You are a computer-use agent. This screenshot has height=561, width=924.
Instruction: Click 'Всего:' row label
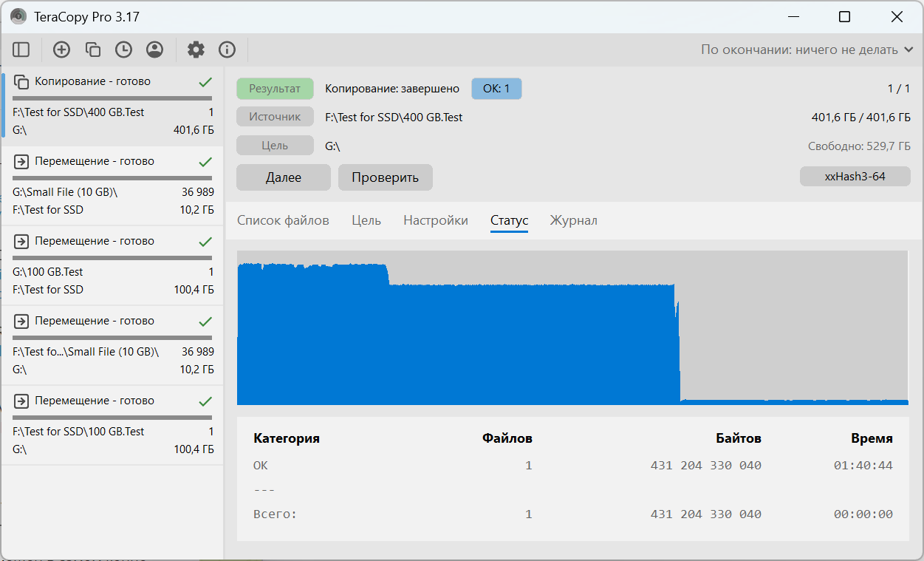tap(275, 514)
